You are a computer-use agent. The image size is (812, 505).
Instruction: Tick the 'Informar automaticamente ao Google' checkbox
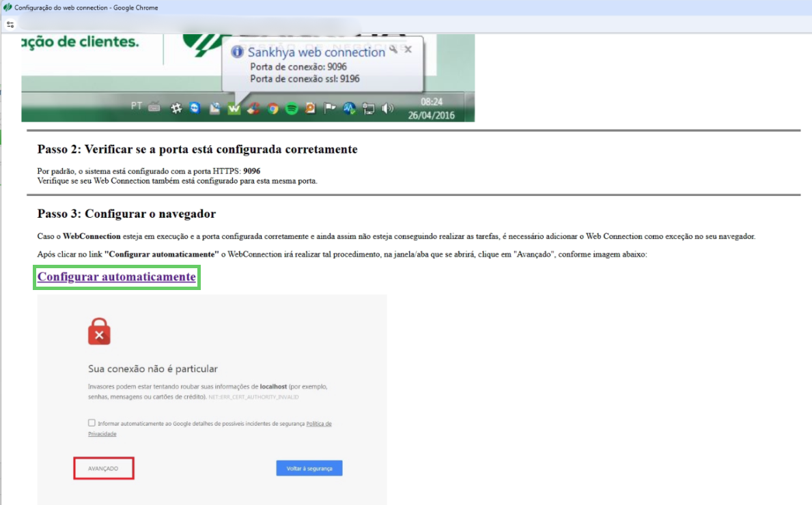92,422
